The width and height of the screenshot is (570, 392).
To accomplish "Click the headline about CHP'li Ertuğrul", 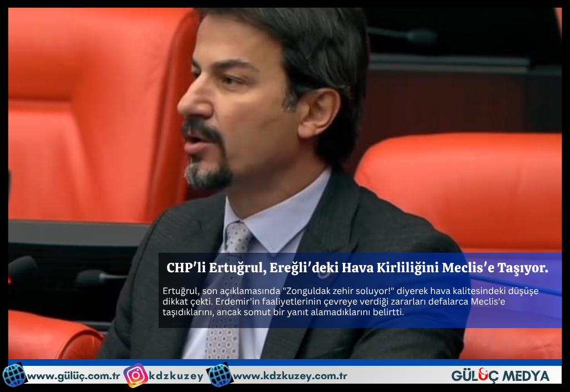I will [357, 268].
